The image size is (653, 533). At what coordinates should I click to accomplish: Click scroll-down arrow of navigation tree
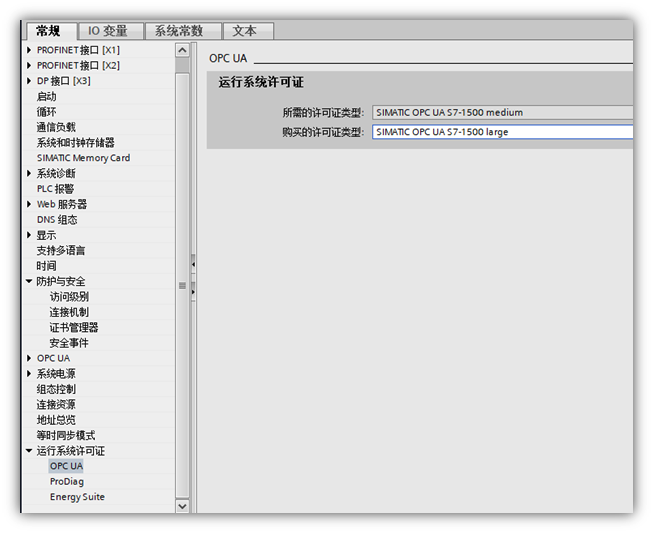tap(182, 506)
